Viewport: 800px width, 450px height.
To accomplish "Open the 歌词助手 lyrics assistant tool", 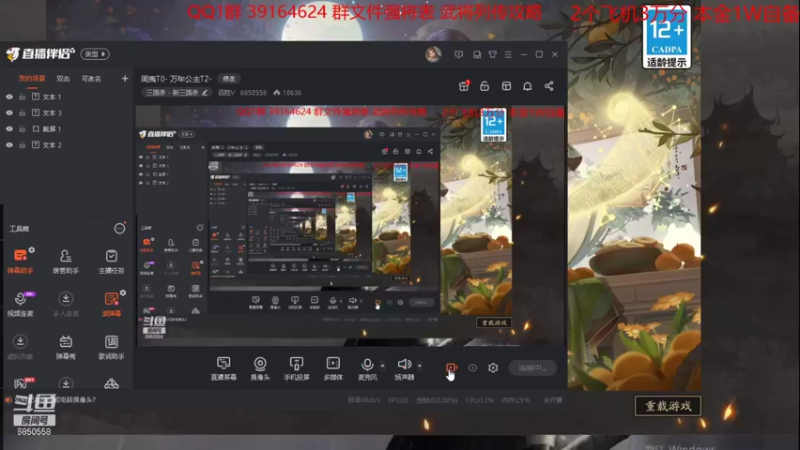I will (x=111, y=346).
